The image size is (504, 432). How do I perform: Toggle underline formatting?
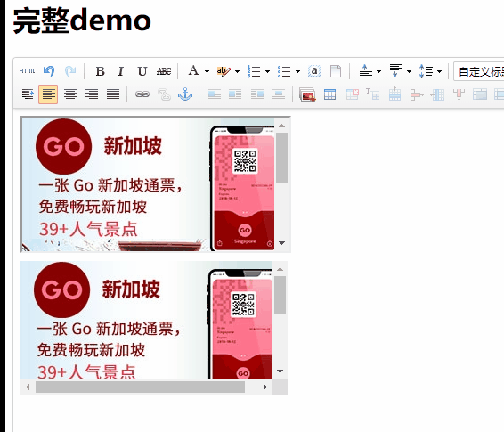tap(142, 71)
